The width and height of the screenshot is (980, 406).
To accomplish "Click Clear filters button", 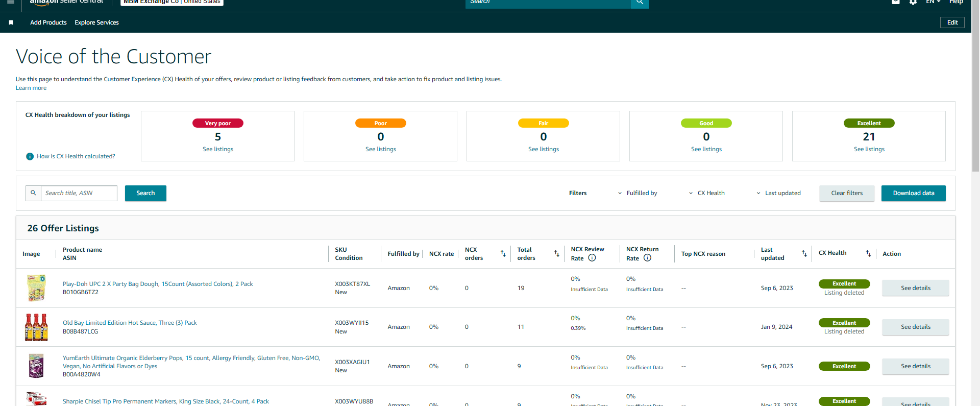I will (847, 193).
